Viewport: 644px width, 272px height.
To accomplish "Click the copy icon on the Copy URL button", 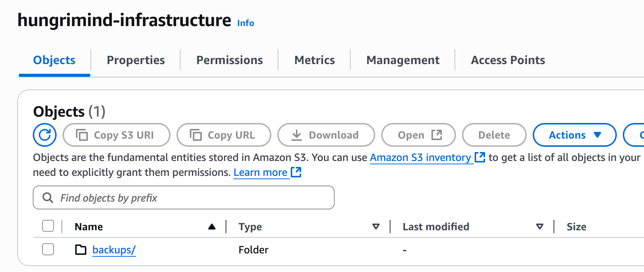I will point(195,135).
